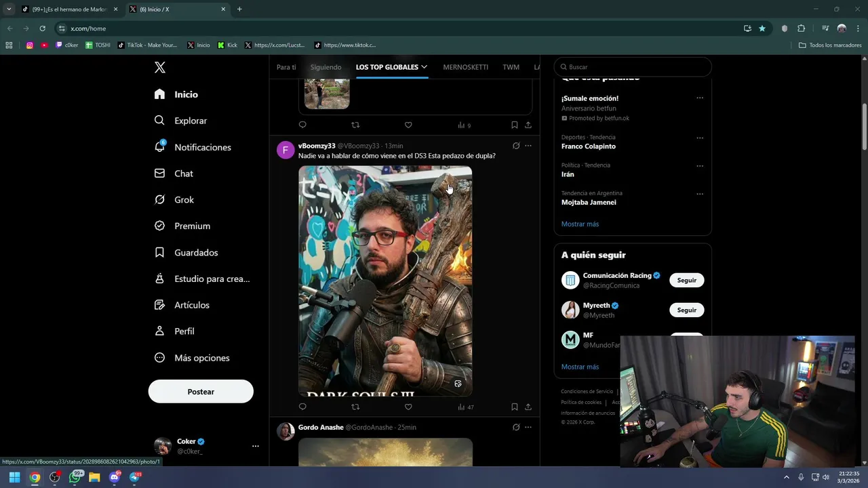Reply to vBoomzy33 post
Screen dimensions: 868x488
click(302, 407)
